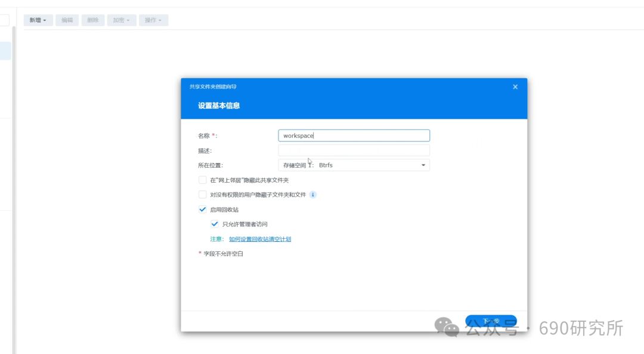The width and height of the screenshot is (644, 354).
Task: Expand the 所在位置 storage volume dropdown
Action: coord(354,165)
